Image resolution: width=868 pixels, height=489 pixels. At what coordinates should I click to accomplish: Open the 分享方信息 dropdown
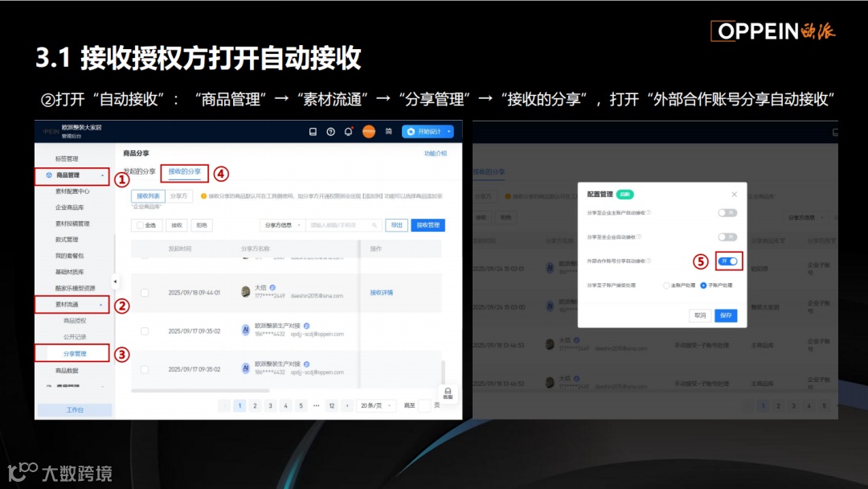[x=282, y=225]
